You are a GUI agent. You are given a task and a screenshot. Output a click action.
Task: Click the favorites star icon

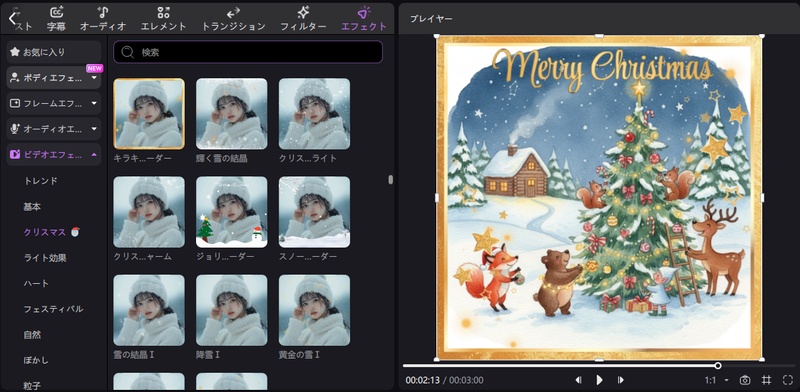(x=15, y=52)
